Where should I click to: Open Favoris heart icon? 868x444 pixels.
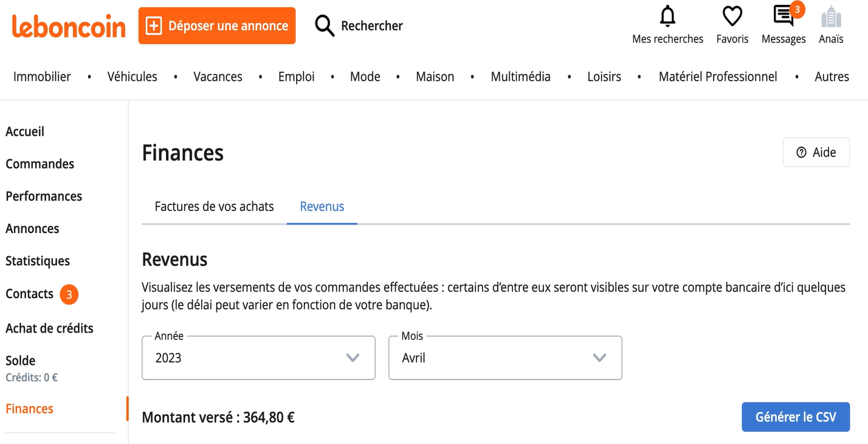click(732, 16)
